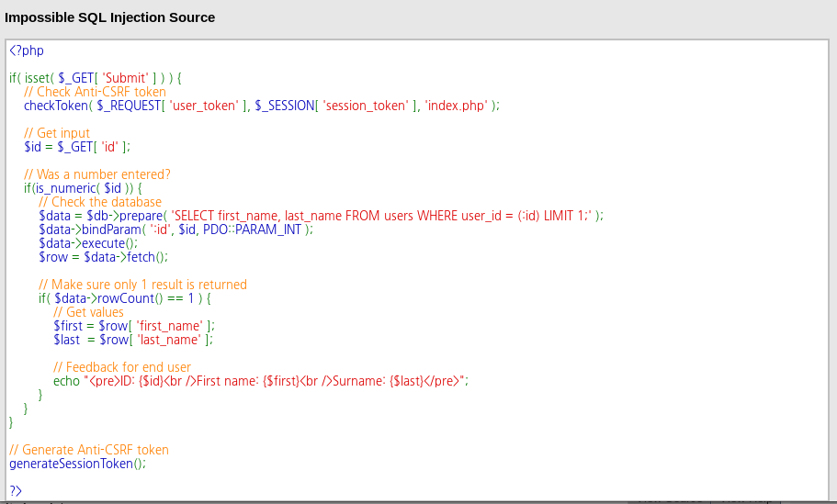Click the opening '<?php' tag

27,50
